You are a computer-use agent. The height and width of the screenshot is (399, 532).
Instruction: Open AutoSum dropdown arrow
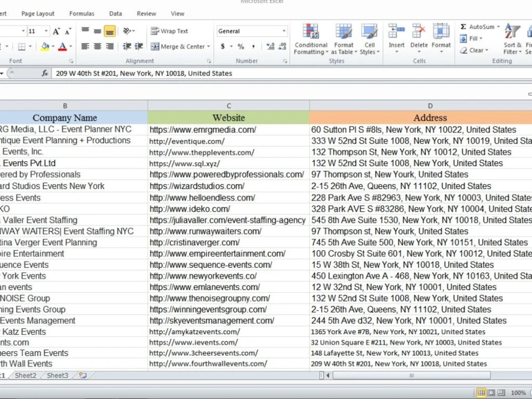(498, 27)
